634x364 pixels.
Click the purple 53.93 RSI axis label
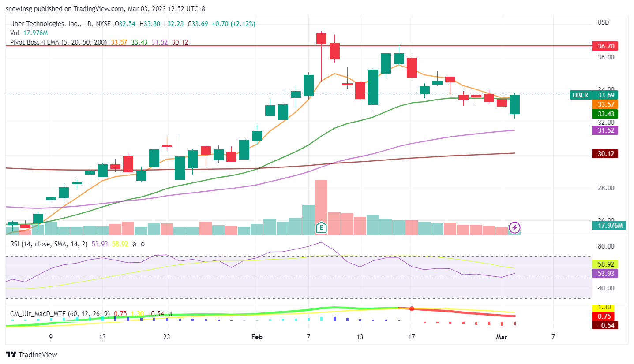coord(605,273)
